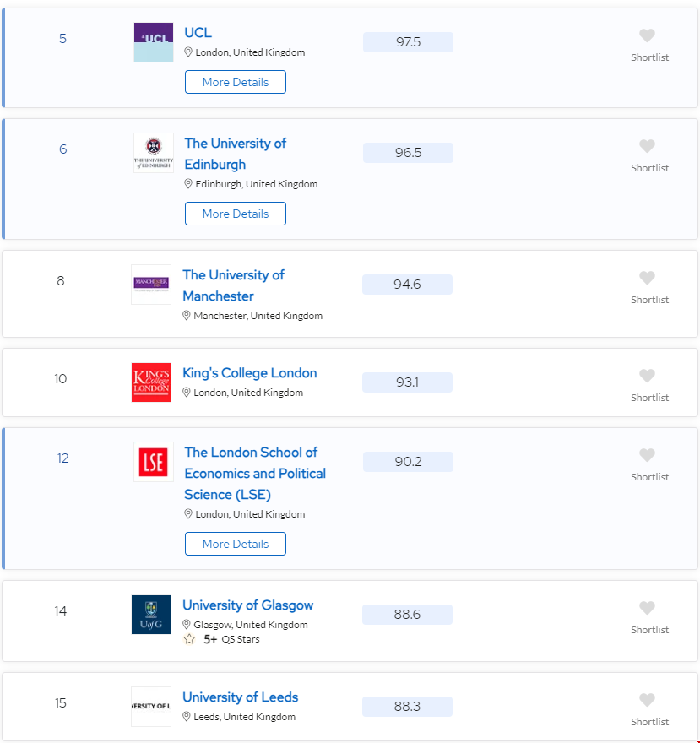Open More Details for The University of Edinburgh
Screen dimensions: 700x743
(x=235, y=214)
